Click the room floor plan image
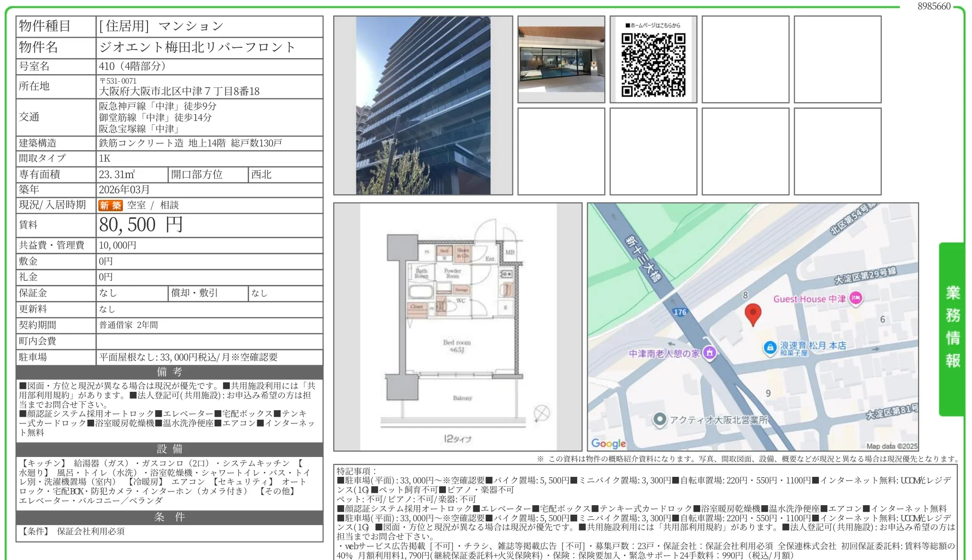 point(458,327)
